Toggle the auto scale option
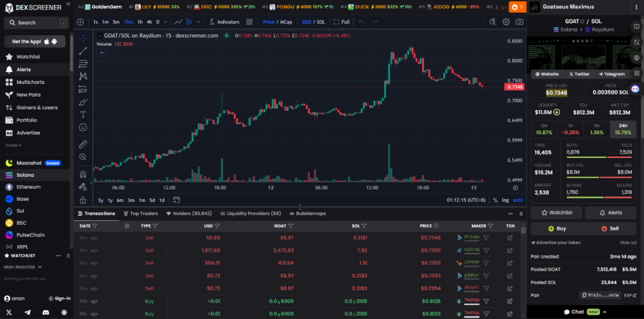Viewport: 644px width, 319px height. pos(518,200)
